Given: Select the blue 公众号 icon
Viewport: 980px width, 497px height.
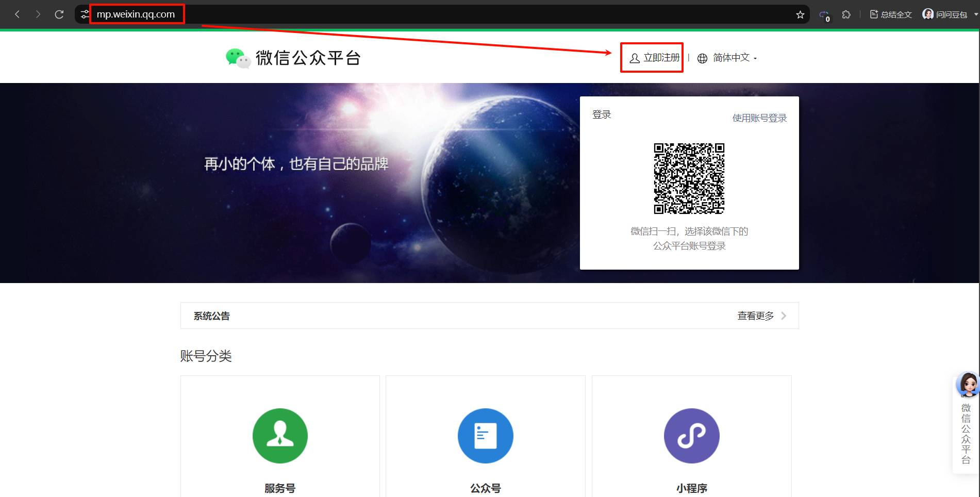Looking at the screenshot, I should pos(485,436).
